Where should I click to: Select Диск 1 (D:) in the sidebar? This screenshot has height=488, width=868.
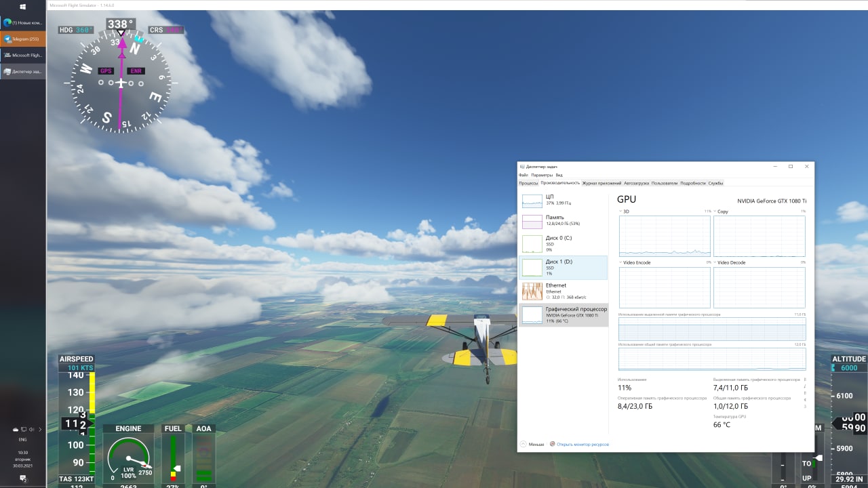pyautogui.click(x=564, y=268)
